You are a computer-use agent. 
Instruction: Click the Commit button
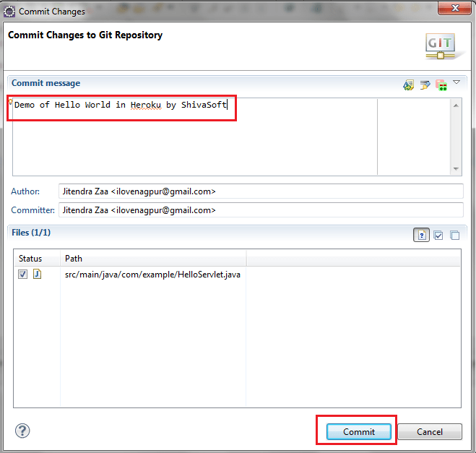click(358, 431)
